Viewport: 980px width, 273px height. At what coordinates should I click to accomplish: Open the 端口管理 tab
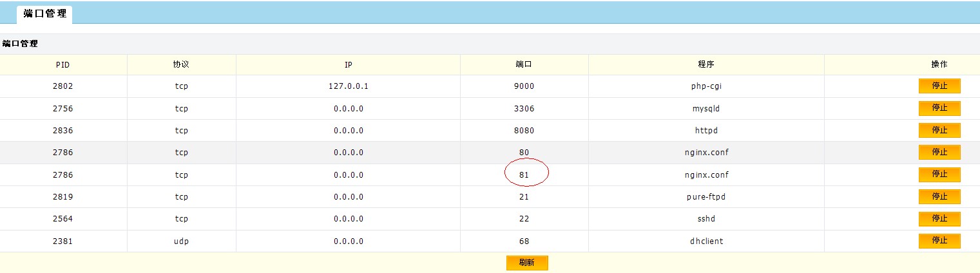click(44, 14)
